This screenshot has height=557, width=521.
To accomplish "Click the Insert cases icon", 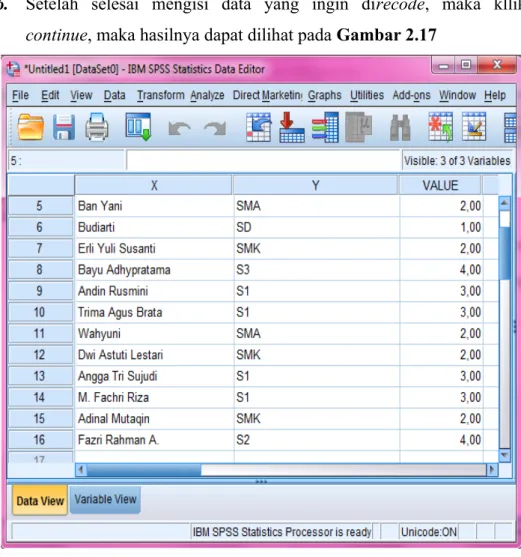I will [x=440, y=127].
